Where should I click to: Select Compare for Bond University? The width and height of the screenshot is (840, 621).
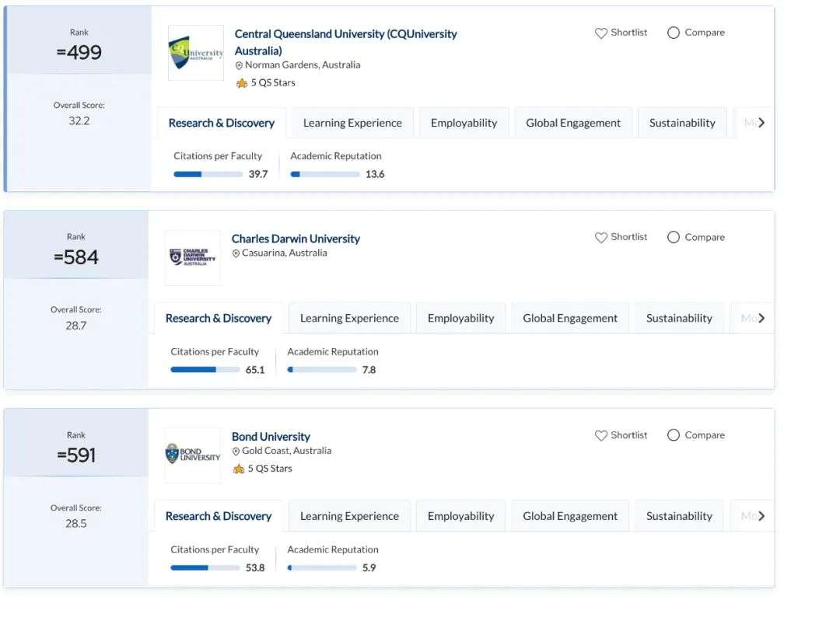[x=674, y=435]
